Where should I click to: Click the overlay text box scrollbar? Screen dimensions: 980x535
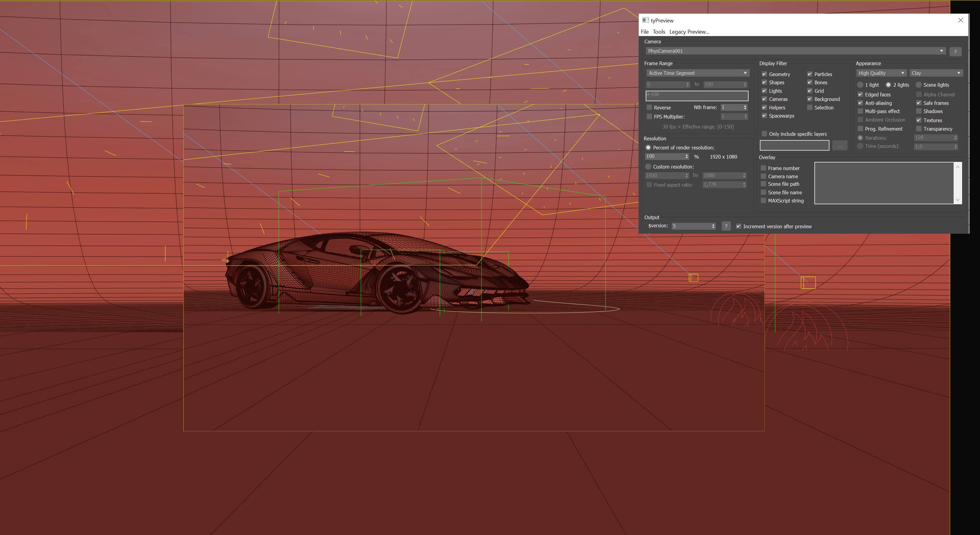pyautogui.click(x=958, y=183)
